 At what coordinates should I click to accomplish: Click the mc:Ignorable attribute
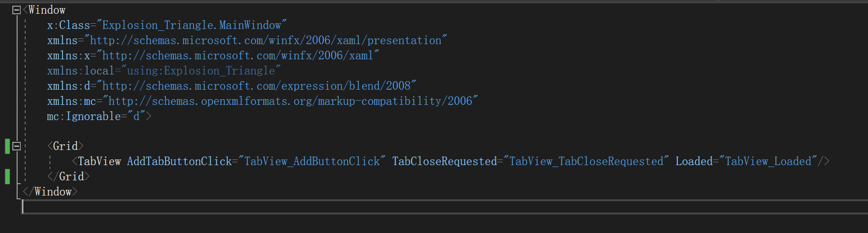coord(84,116)
